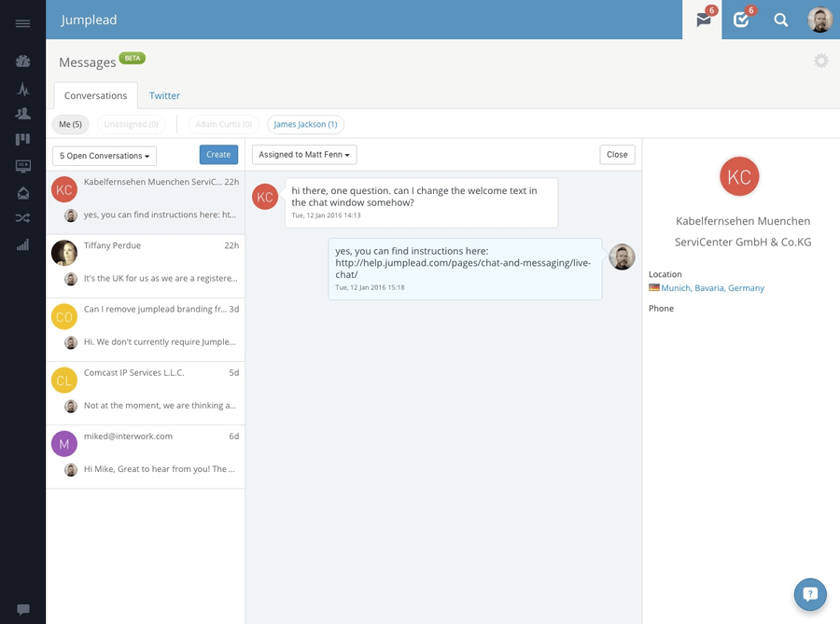Viewport: 840px width, 624px height.
Task: Click the 'Hi Mike, Great to hear' preview
Action: 159,469
